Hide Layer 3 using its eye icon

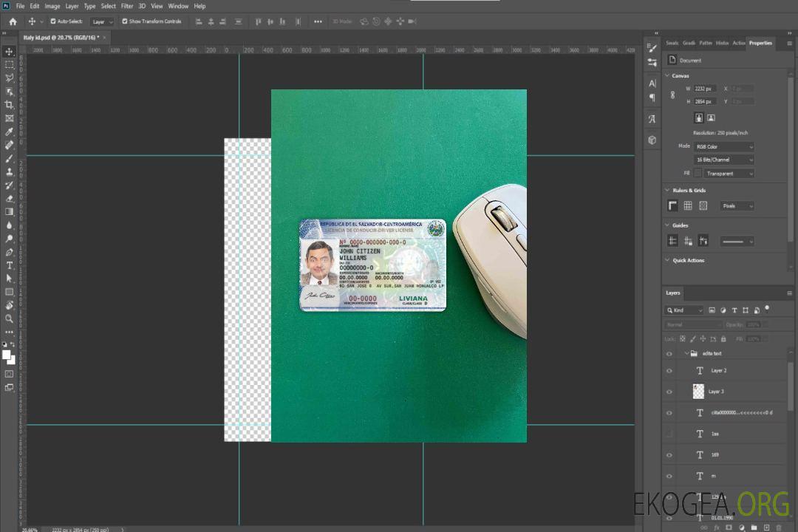pyautogui.click(x=669, y=392)
